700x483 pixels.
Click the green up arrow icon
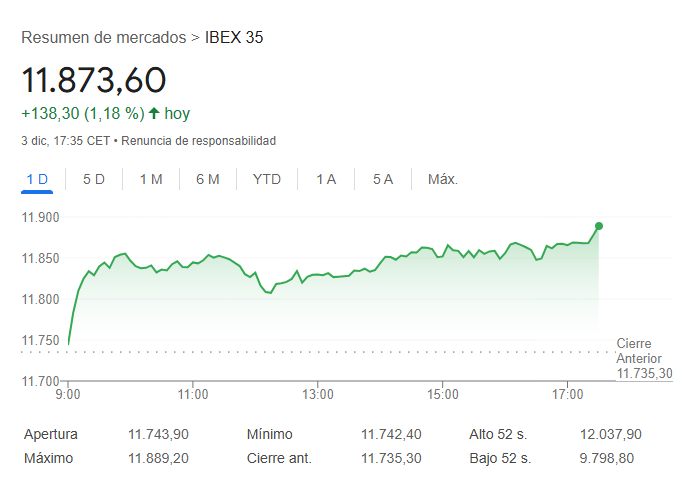(x=154, y=113)
